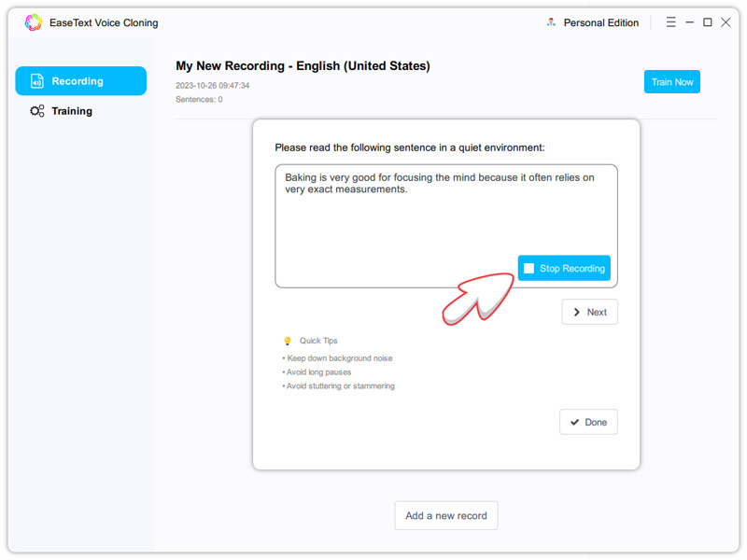
Task: Open the Recording tab in sidebar
Action: point(81,81)
